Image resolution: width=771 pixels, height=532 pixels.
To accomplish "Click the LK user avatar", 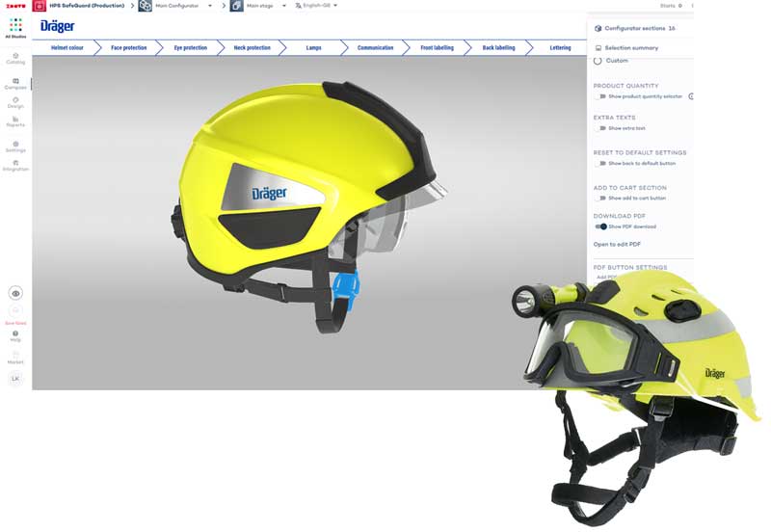I will pos(15,379).
